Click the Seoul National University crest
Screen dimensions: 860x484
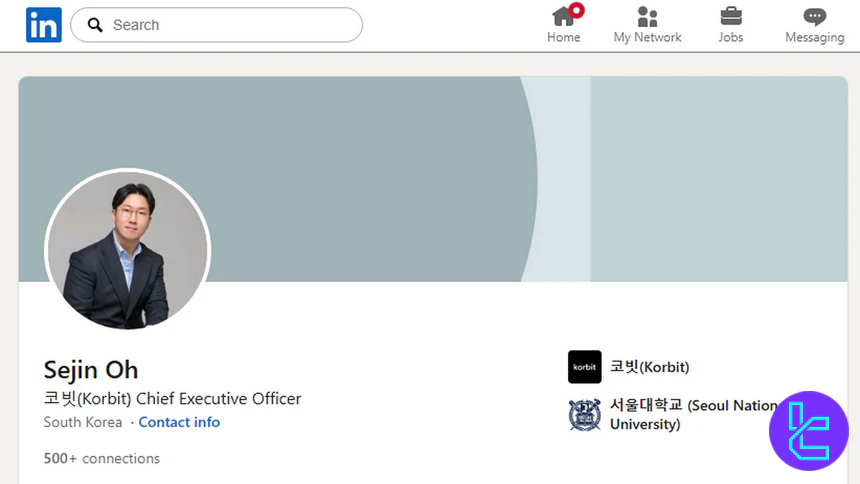click(584, 415)
